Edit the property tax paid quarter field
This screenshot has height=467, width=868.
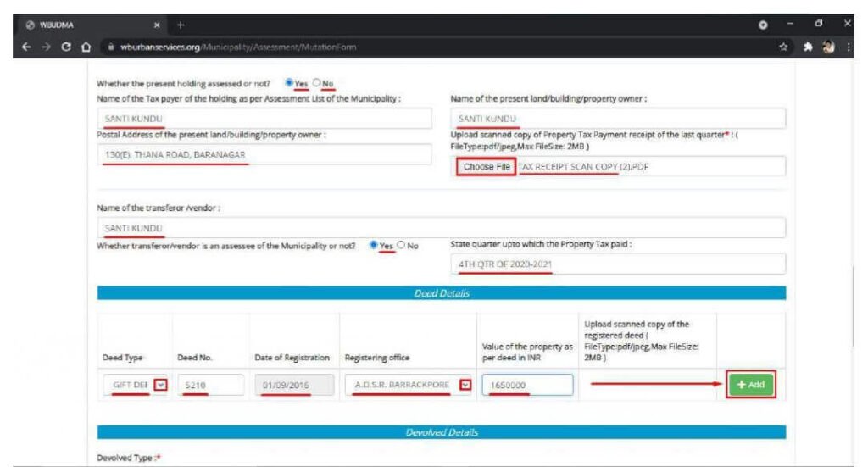618,264
